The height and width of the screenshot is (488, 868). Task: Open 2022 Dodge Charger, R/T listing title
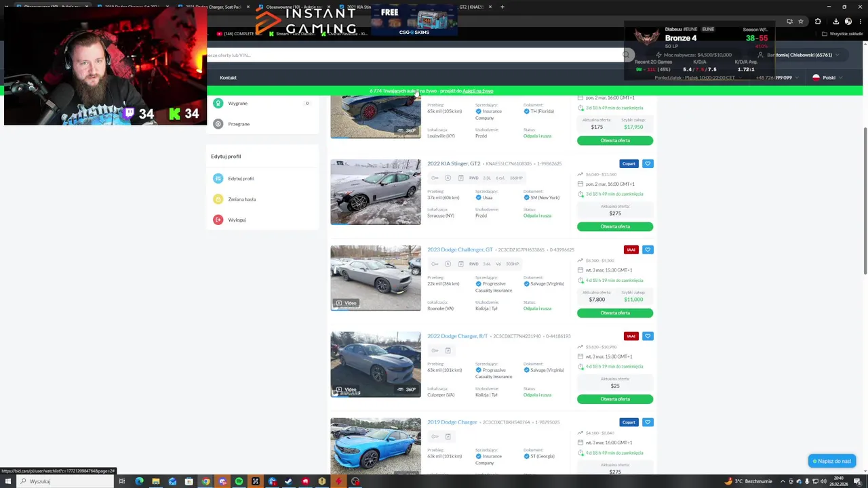tap(457, 335)
